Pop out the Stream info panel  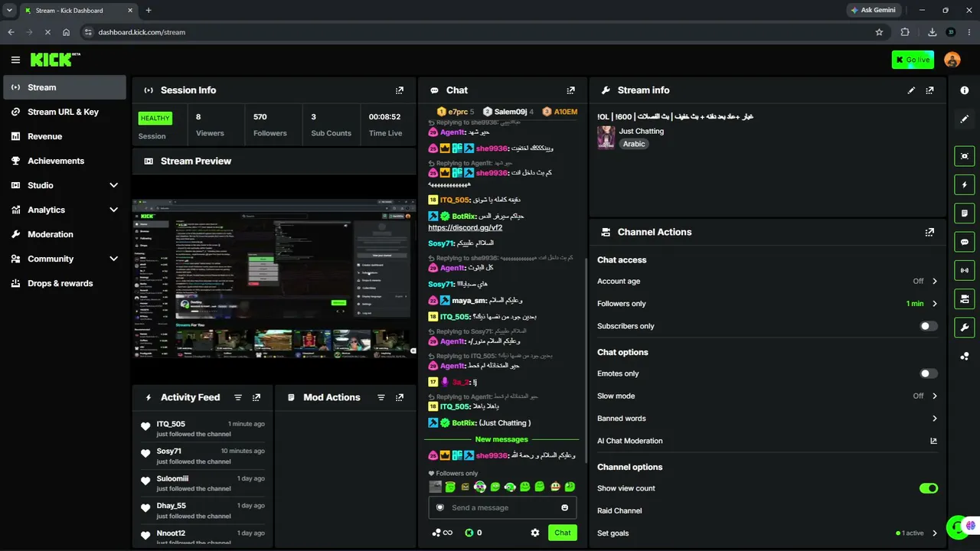[x=929, y=90]
